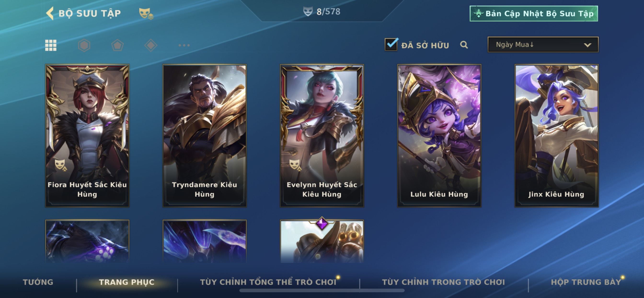
Task: Select the diamond rarity filter icon
Action: [x=151, y=45]
